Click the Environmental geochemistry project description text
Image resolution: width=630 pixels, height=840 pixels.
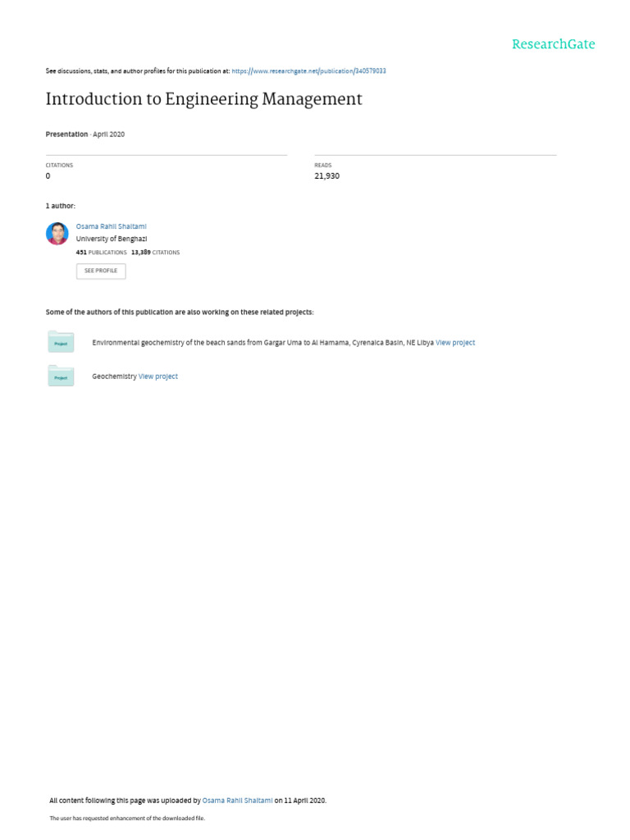pos(262,343)
